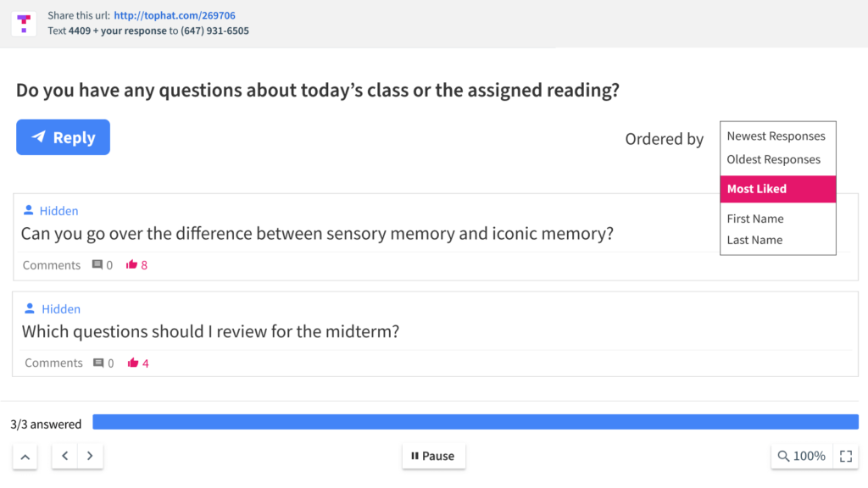Go to the next slide arrow
Image resolution: width=868 pixels, height=488 pixels.
[90, 456]
